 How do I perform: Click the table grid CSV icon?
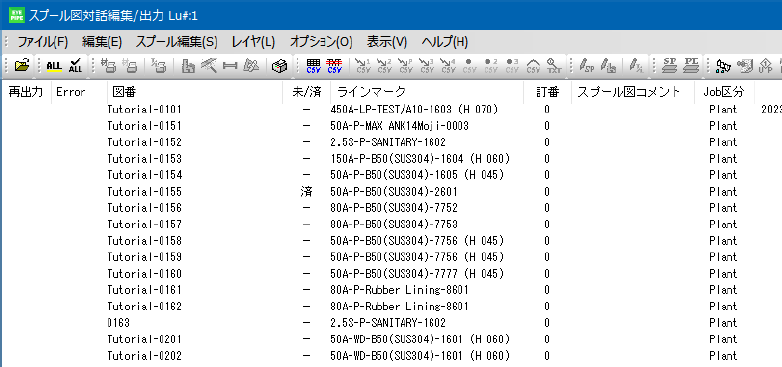[313, 66]
